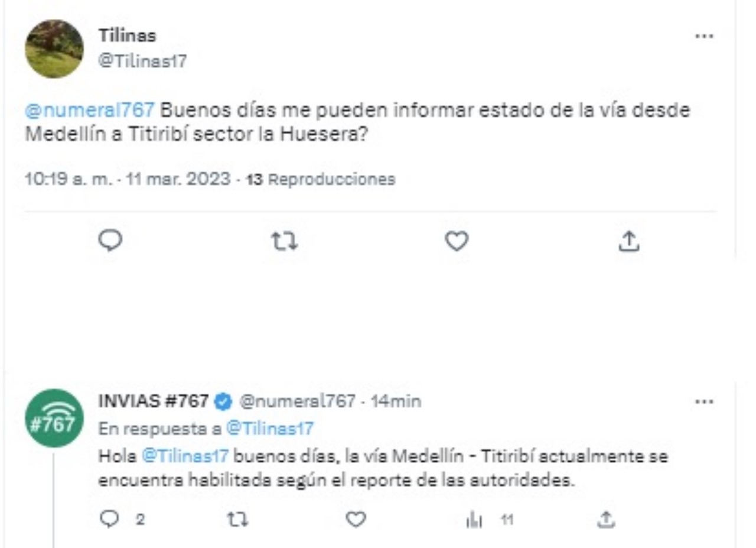Click @numeral767 mention in the tweet text
The image size is (756, 548).
pyautogui.click(x=90, y=111)
